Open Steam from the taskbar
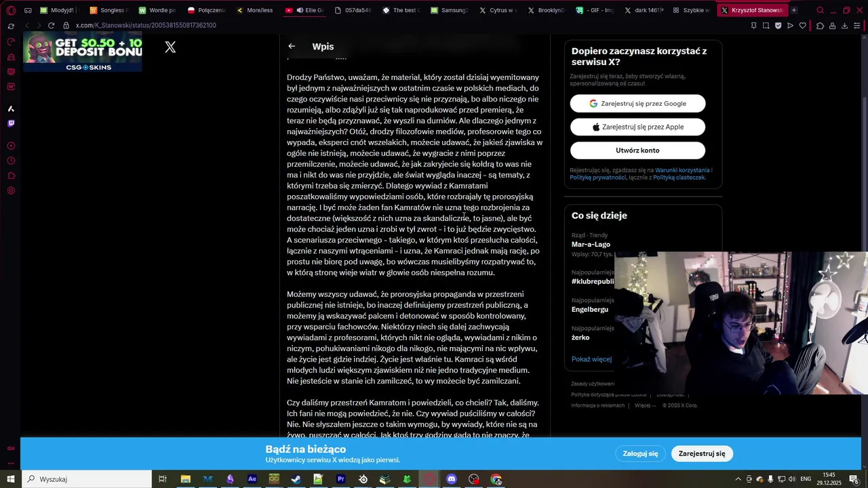 296,479
